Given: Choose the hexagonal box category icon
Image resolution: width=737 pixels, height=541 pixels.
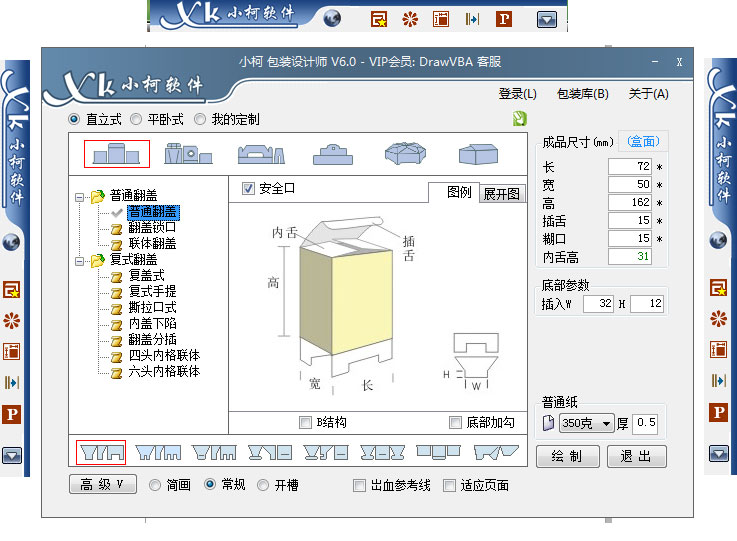Looking at the screenshot, I should [405, 154].
